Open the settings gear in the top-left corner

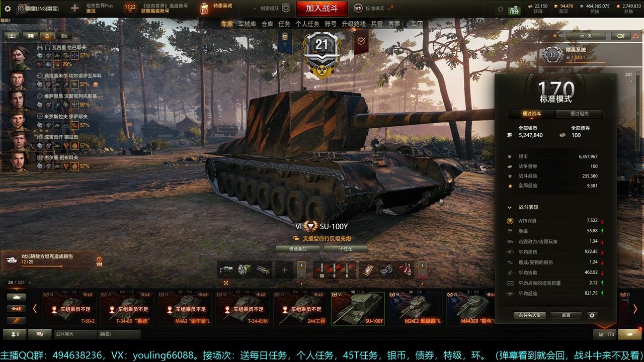click(x=8, y=9)
